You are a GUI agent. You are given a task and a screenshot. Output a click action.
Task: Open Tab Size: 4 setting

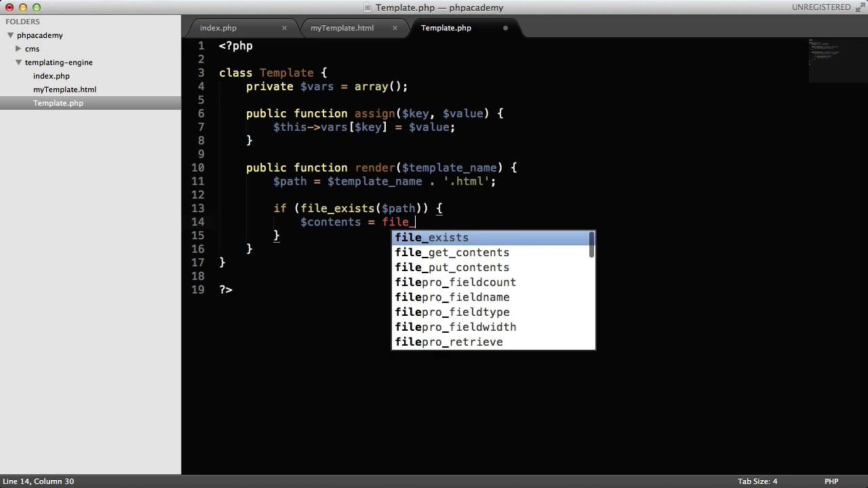point(757,481)
